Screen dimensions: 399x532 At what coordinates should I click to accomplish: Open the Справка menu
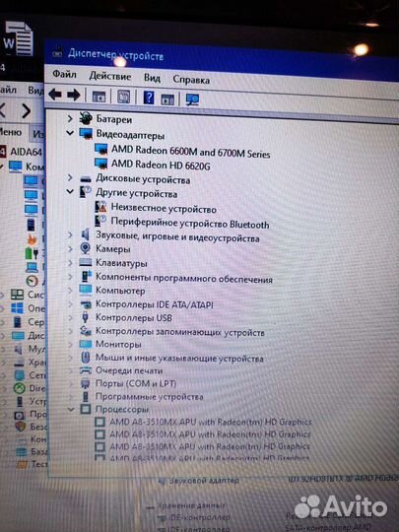[191, 80]
